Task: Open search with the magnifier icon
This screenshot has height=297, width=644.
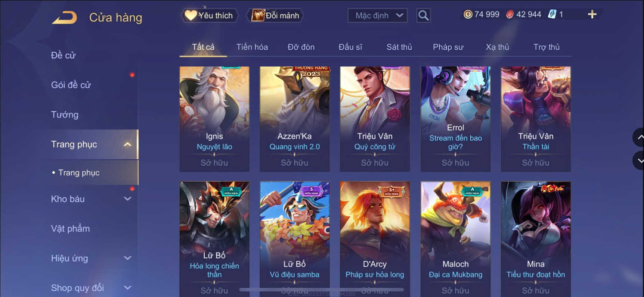Action: [x=423, y=16]
